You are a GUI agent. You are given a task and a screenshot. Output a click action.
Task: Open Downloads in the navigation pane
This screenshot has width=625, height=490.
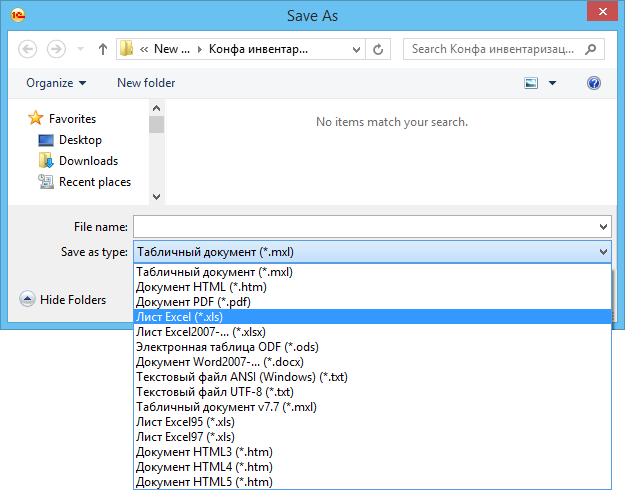point(88,161)
